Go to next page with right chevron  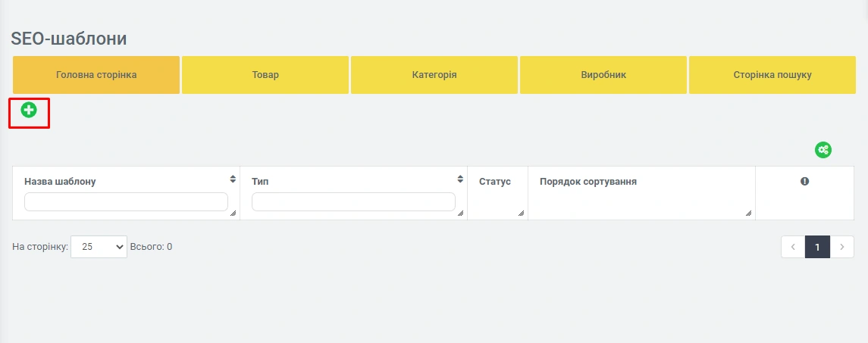click(x=842, y=247)
